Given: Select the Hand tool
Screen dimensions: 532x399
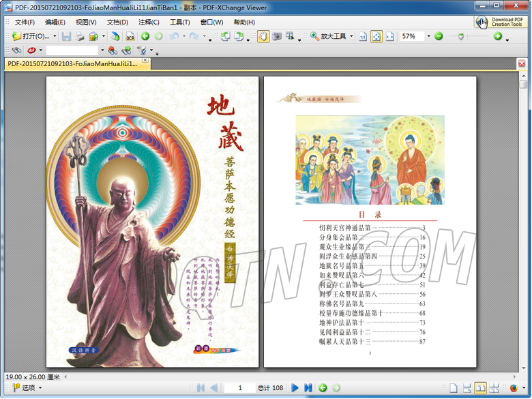Looking at the screenshot, I should click(x=263, y=36).
